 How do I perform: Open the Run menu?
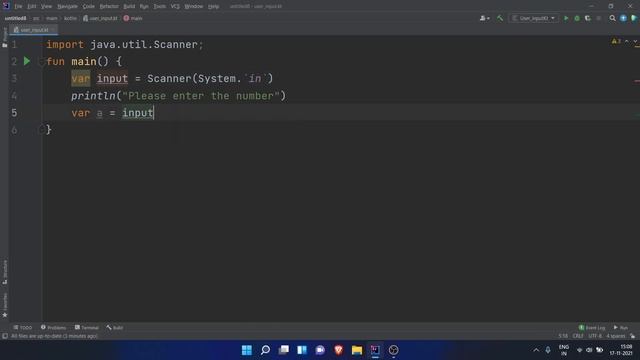(x=144, y=7)
